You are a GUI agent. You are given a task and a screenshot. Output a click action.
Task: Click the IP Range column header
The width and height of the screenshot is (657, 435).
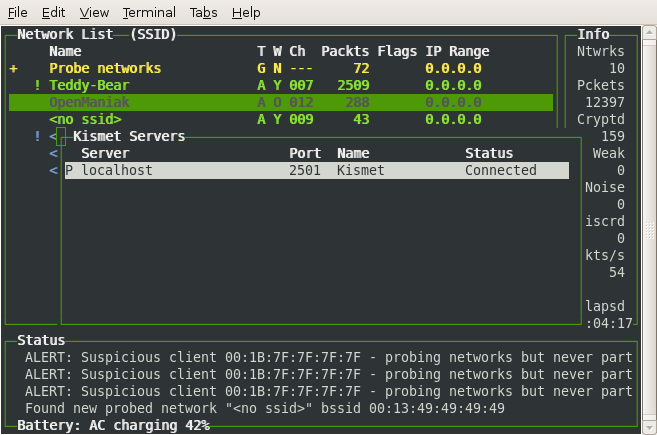click(x=457, y=51)
